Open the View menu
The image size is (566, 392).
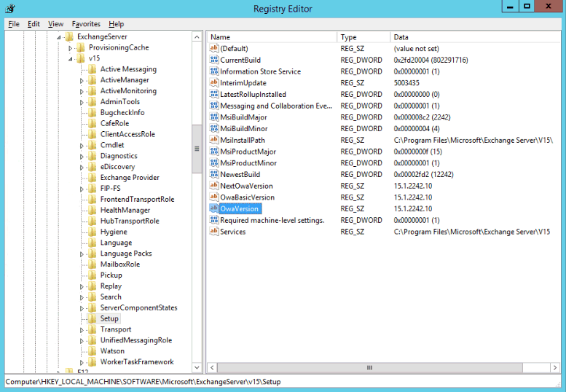[x=55, y=24]
